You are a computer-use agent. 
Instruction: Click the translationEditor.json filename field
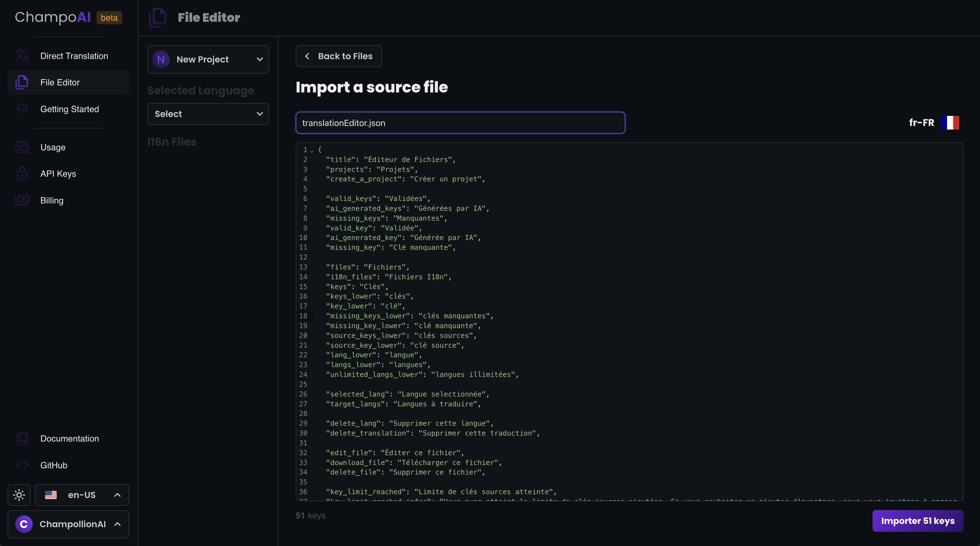(460, 123)
